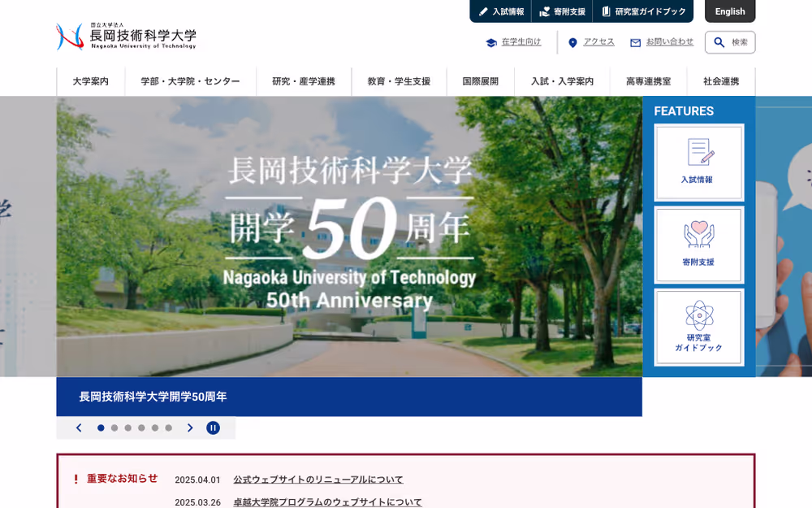Click the book icon beside 研究室ガイドブック
Screen dimensions: 812x508
606,11
